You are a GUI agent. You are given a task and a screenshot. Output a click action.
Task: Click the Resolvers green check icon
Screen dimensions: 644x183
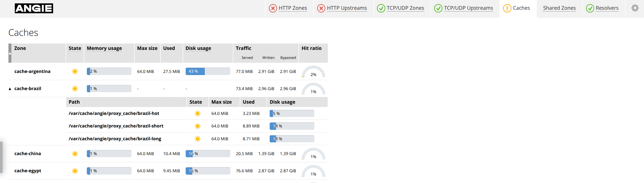[590, 8]
